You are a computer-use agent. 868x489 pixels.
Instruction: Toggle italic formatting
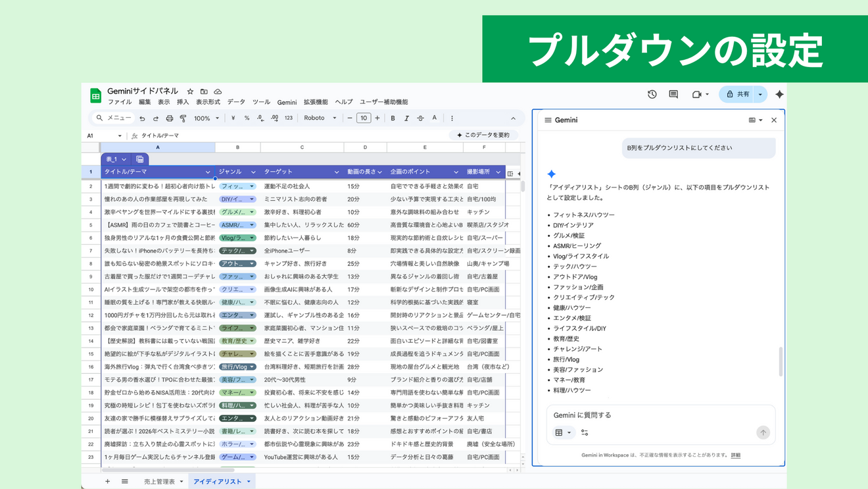[406, 118]
